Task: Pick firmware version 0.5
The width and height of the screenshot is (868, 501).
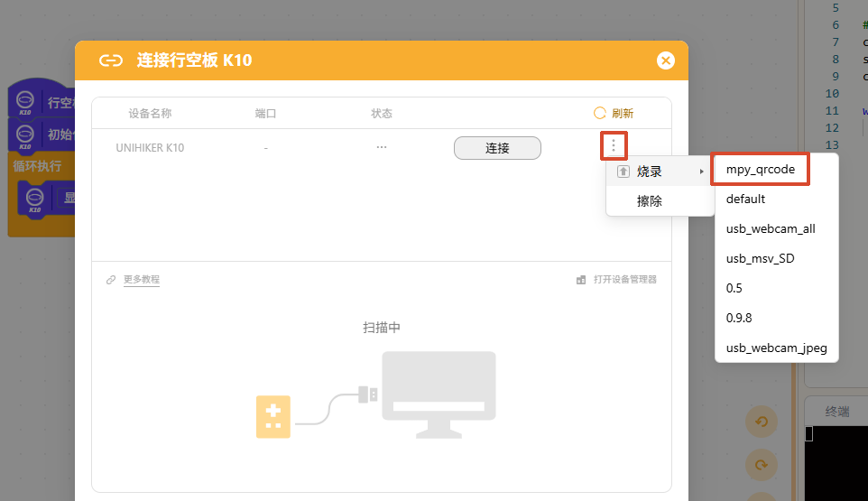Action: (777, 289)
